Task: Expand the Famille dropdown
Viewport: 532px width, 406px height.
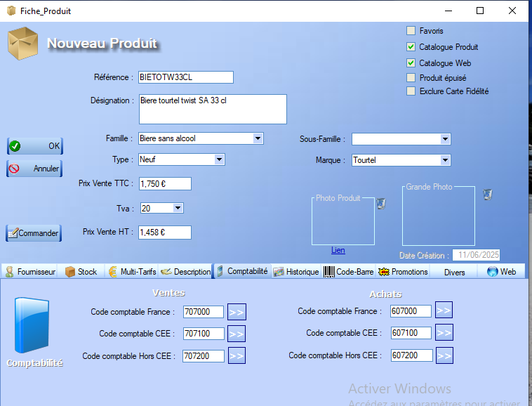Action: coord(258,138)
